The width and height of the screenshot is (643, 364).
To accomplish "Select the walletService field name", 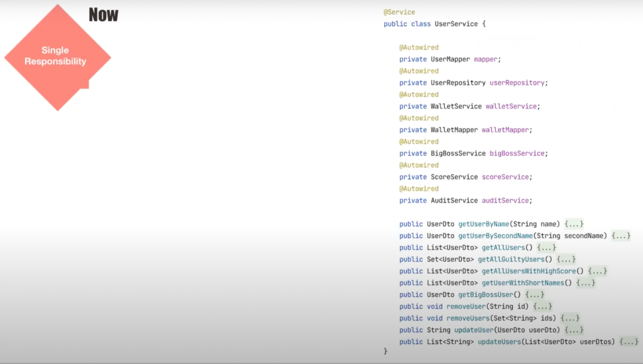I will pos(511,106).
